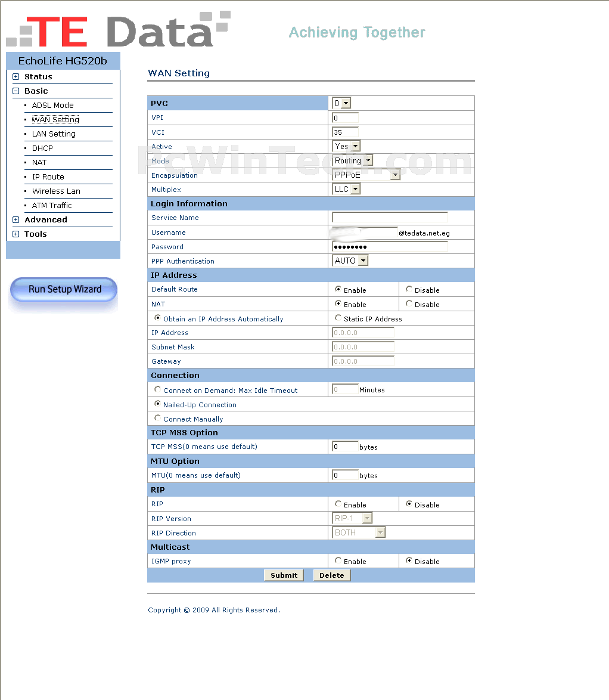Click the Delete button
Viewport: 609px width, 700px height.
coord(332,575)
